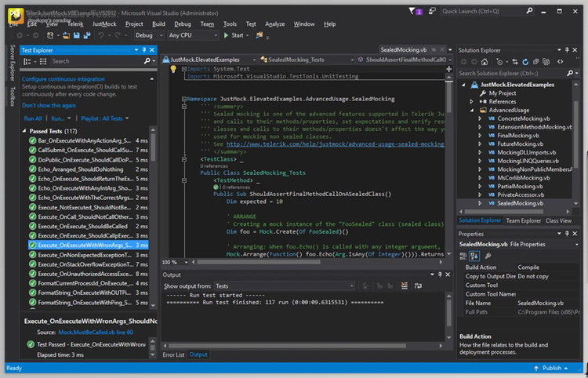Click the Run All tests link
Viewport: 588px width, 378px height.
(x=33, y=118)
